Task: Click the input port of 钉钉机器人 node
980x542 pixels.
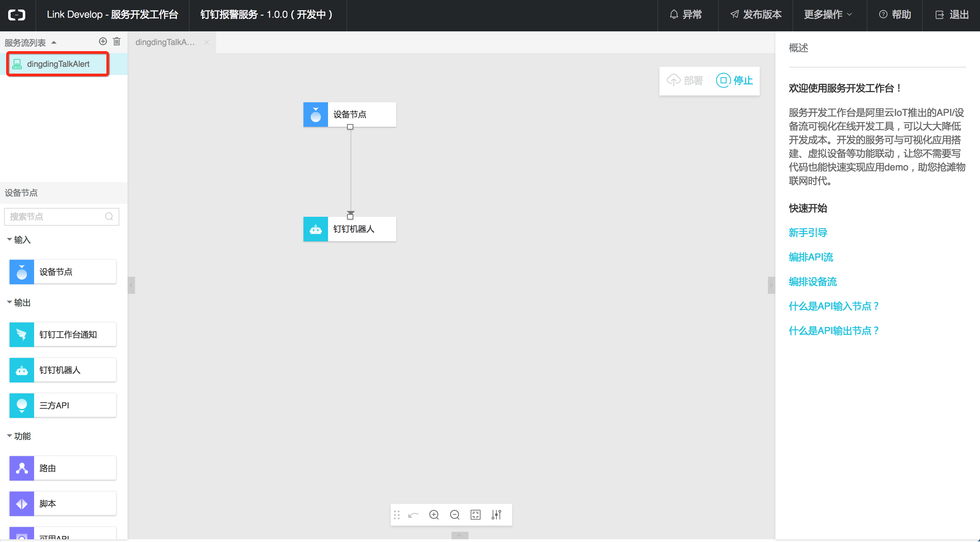Action: (350, 217)
